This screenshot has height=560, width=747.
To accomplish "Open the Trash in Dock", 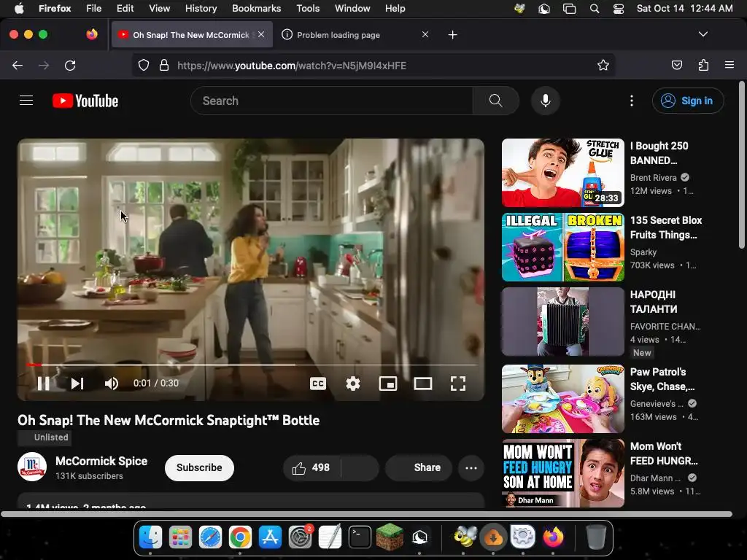I will tap(595, 537).
